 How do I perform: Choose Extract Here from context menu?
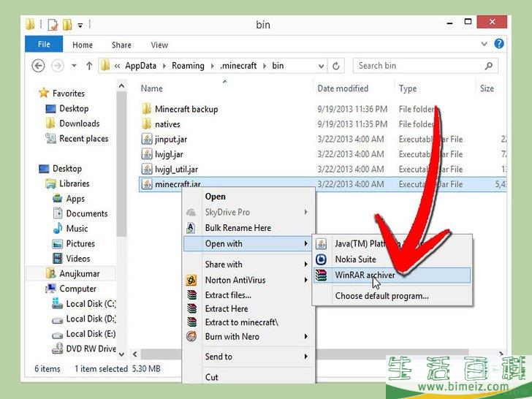point(227,308)
